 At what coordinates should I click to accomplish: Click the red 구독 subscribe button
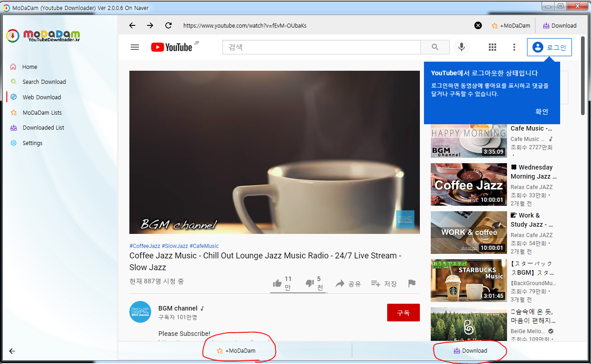tap(404, 313)
